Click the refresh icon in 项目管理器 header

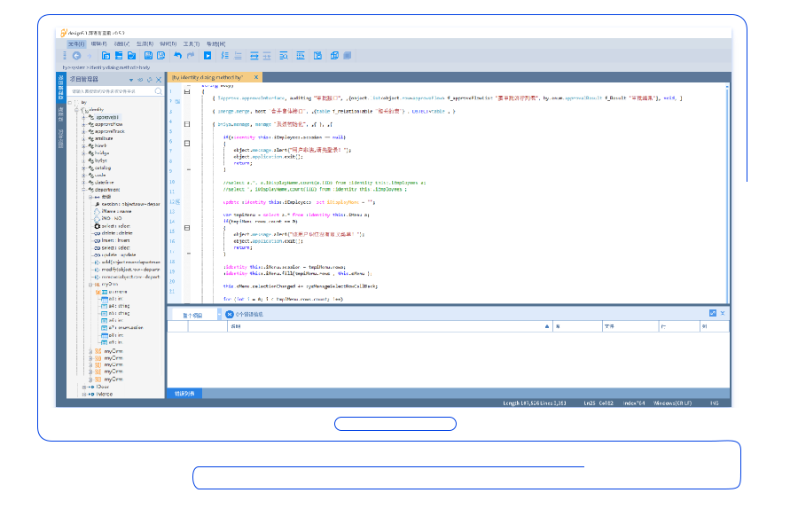pyautogui.click(x=150, y=80)
